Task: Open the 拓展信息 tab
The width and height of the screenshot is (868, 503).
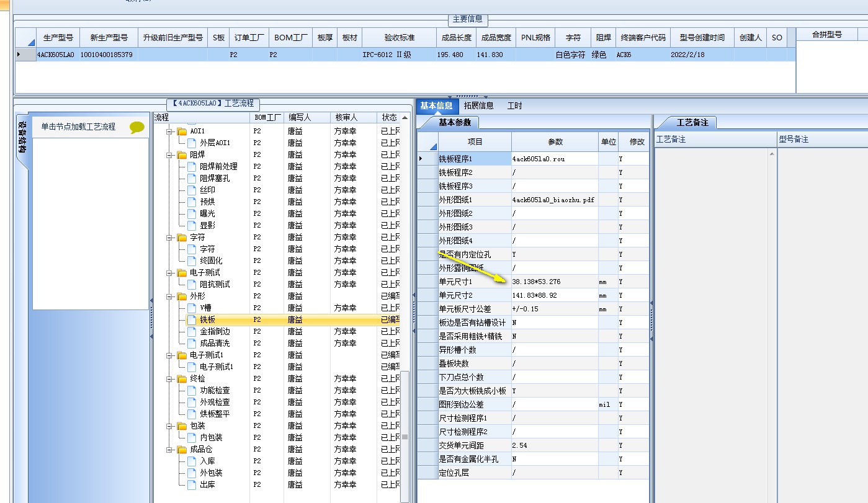Action: pyautogui.click(x=478, y=106)
